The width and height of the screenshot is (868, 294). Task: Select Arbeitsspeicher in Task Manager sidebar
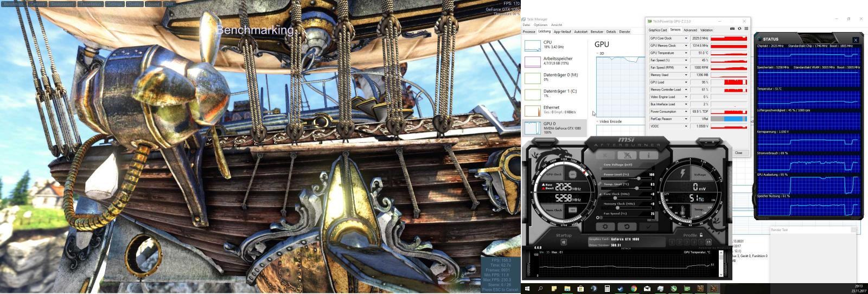554,61
